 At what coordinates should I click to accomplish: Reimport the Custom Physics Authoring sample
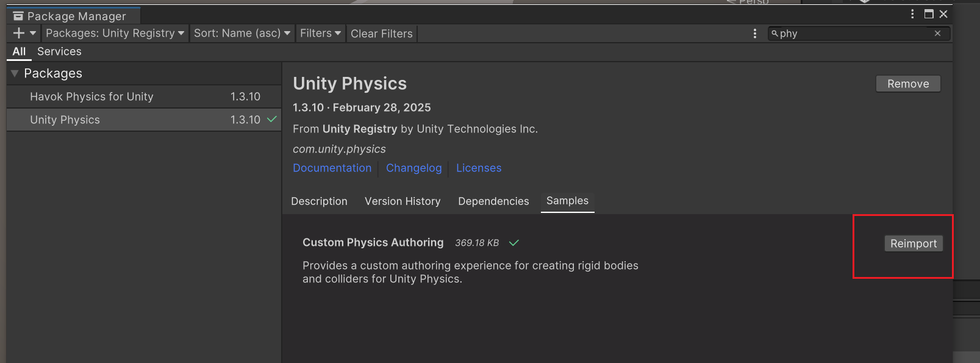(x=913, y=243)
